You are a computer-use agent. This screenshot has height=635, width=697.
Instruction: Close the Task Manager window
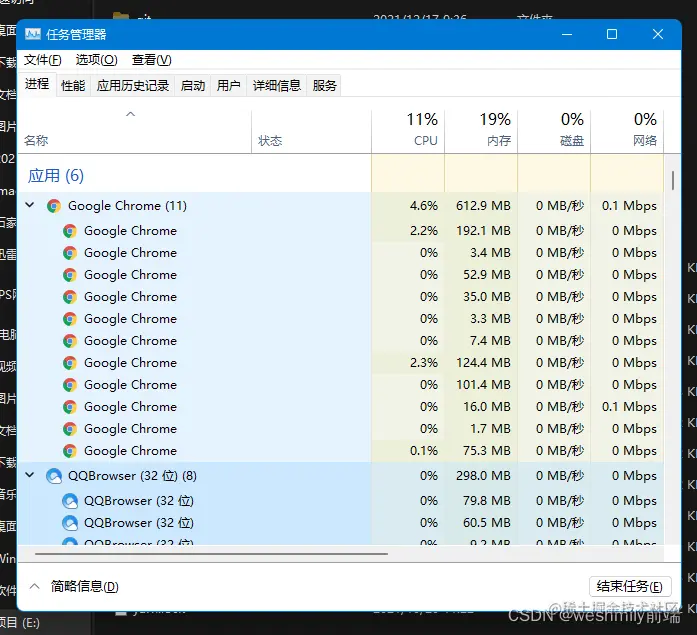tap(658, 34)
